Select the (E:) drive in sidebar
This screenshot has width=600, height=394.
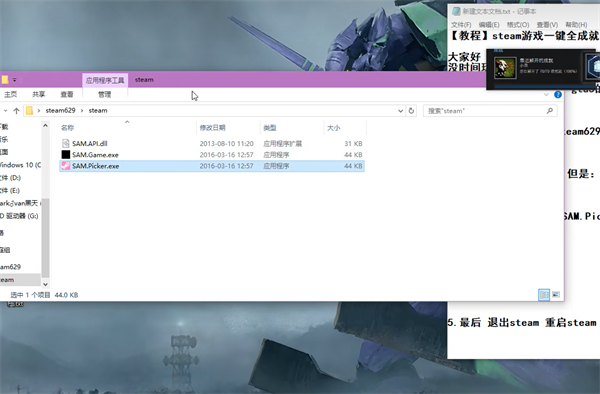point(10,190)
